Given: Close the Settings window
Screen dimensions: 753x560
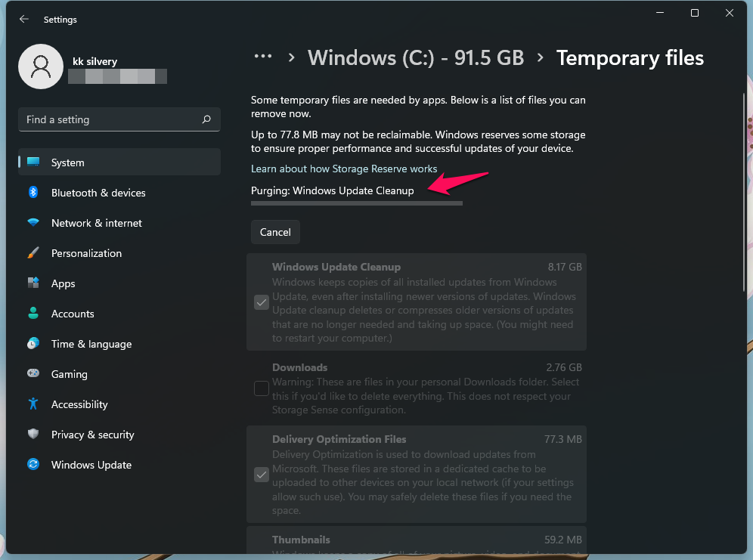Looking at the screenshot, I should coord(729,13).
